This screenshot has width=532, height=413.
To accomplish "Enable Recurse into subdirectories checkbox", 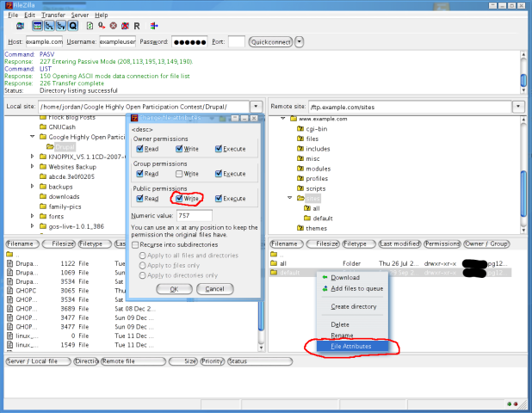I will [135, 244].
